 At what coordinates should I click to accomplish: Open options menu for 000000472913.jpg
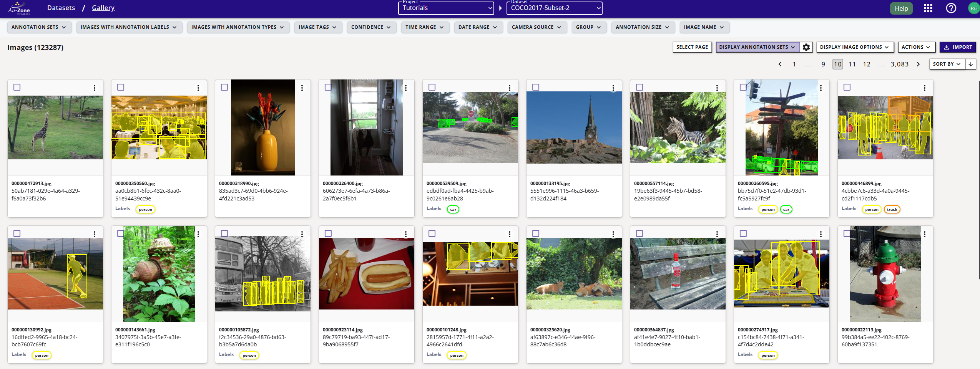pyautogui.click(x=95, y=88)
